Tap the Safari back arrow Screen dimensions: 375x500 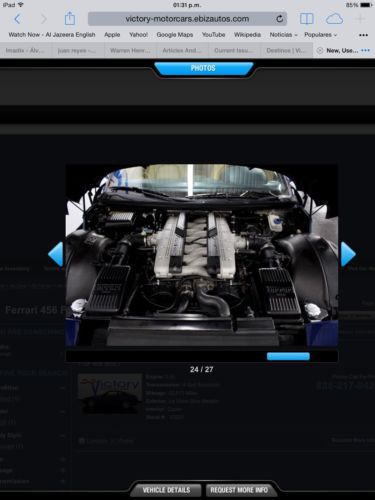[x=17, y=19]
